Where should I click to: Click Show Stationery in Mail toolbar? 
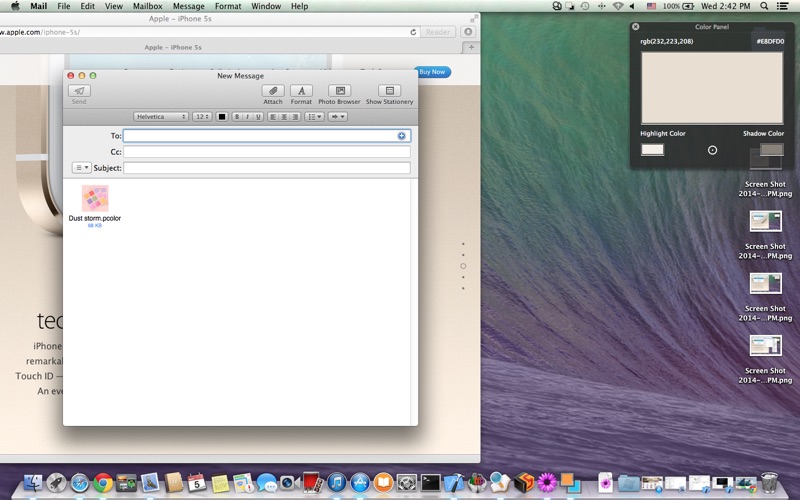click(x=389, y=91)
